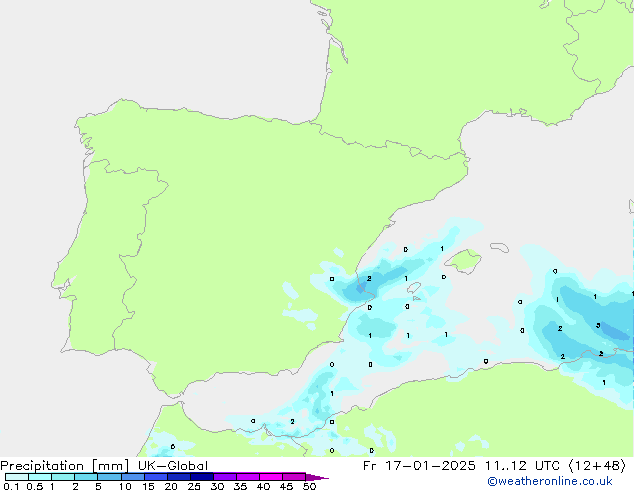Click the '35' legend scale label

click(240, 486)
